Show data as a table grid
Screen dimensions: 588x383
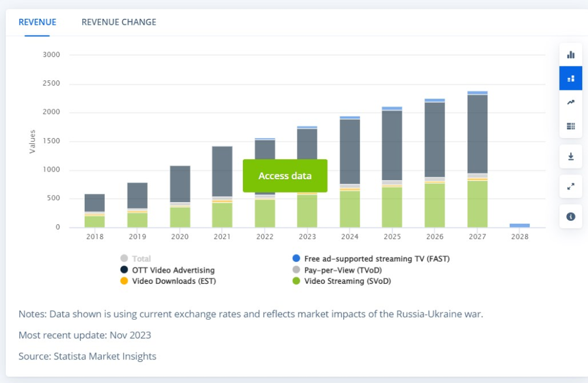pyautogui.click(x=570, y=126)
